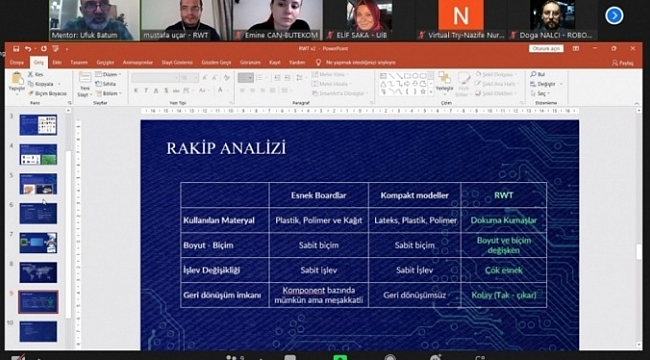650x360 pixels.
Task: Select the oval shape in shapes gallery
Action: [415, 76]
